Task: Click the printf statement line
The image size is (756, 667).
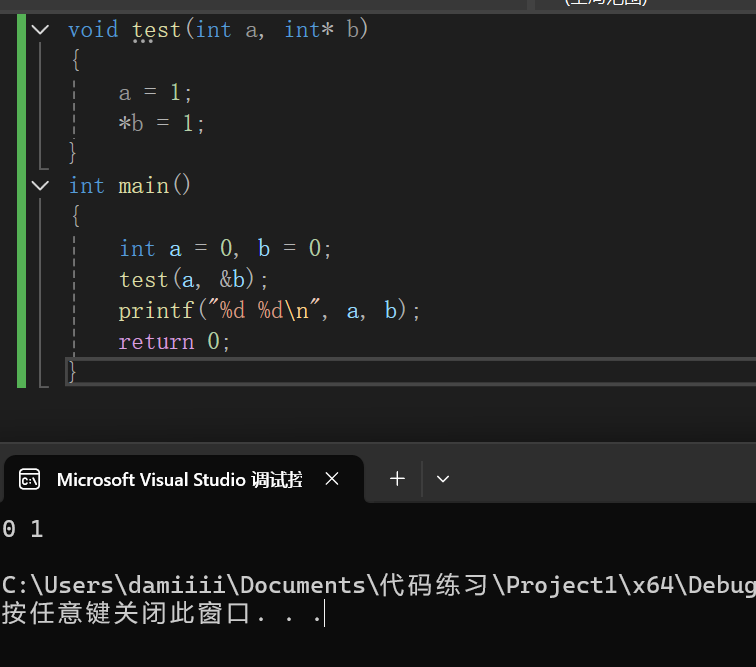Action: point(270,311)
